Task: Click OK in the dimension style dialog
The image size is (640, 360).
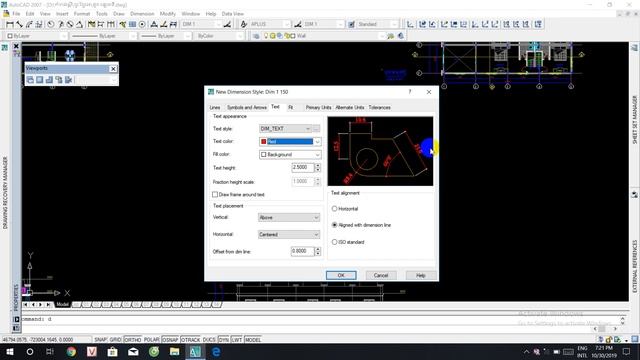Action: coord(341,275)
